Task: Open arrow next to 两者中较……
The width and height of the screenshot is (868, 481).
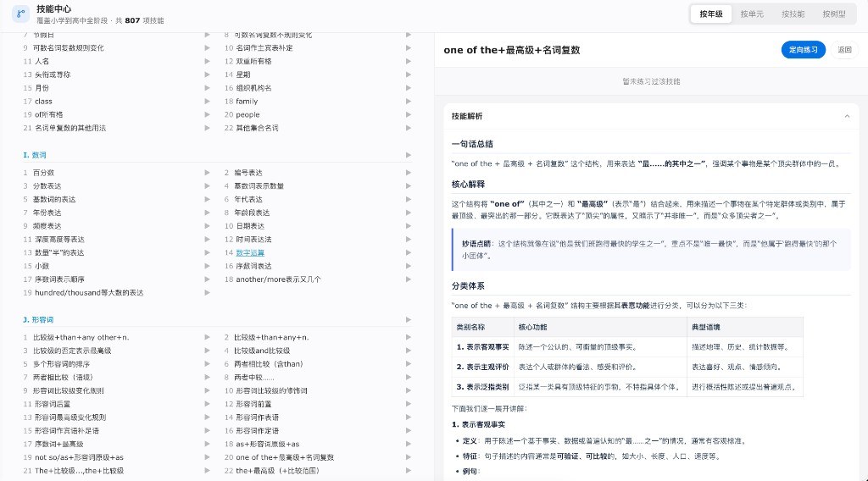Action: click(409, 377)
